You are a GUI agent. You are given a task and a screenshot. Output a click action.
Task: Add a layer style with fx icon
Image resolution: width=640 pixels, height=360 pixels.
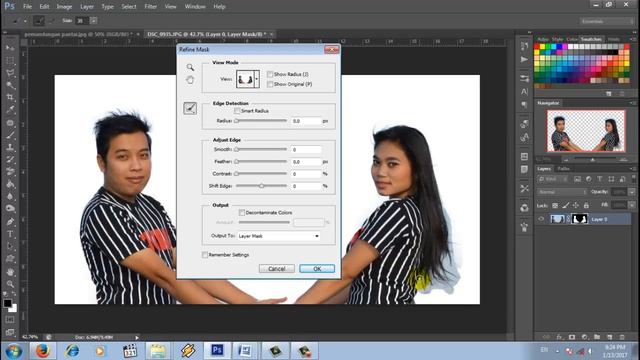(560, 337)
